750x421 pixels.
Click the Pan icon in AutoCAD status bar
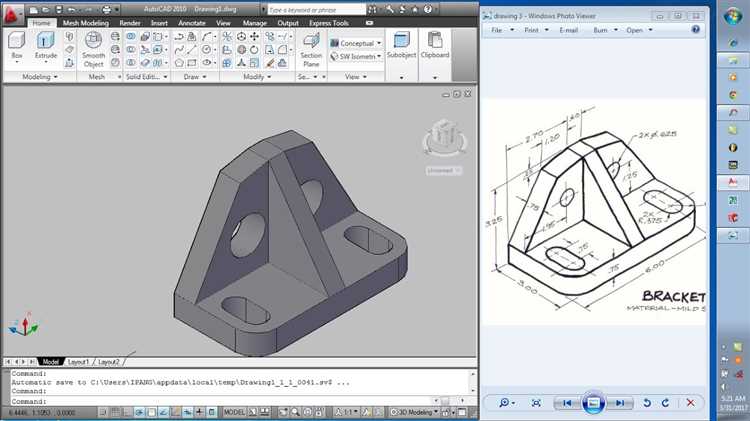284,412
